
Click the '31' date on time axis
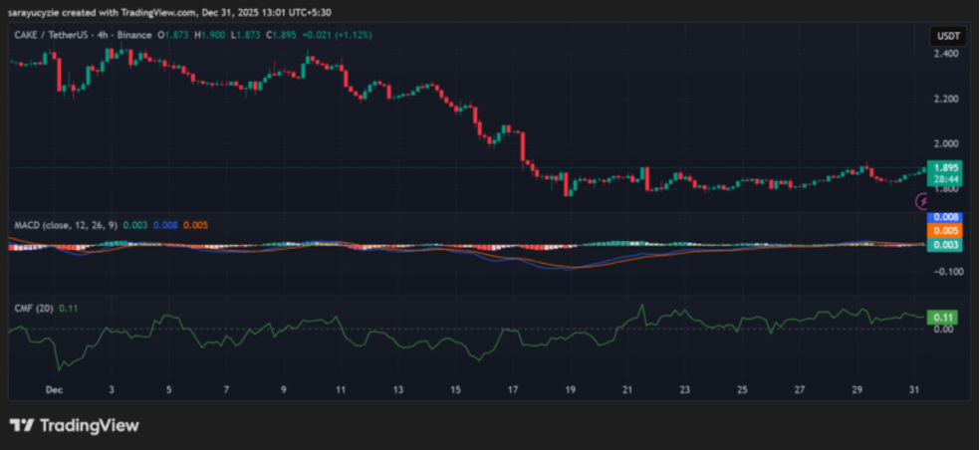click(x=914, y=391)
